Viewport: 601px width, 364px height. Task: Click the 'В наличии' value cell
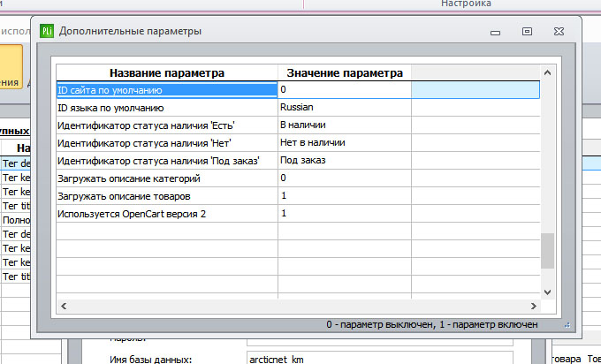click(x=345, y=125)
